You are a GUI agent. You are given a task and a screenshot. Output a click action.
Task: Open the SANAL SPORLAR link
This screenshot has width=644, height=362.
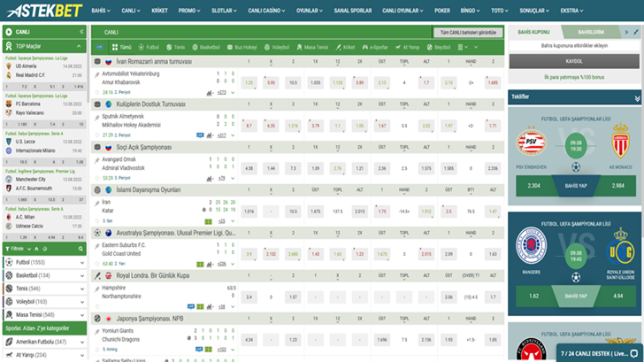tap(352, 11)
